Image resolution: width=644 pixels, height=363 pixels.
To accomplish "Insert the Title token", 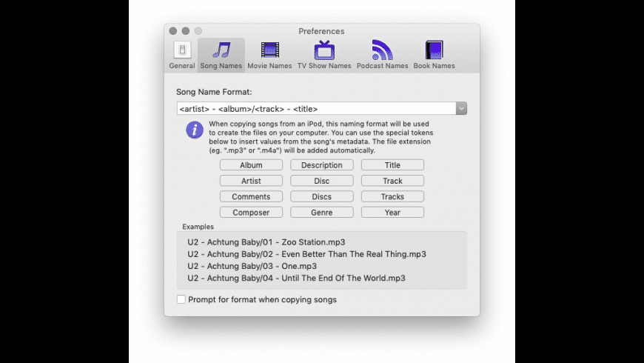I will point(392,165).
